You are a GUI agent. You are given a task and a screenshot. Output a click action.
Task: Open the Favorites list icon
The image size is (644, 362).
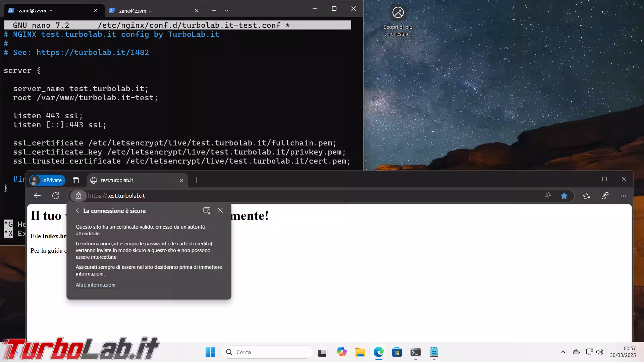click(586, 196)
